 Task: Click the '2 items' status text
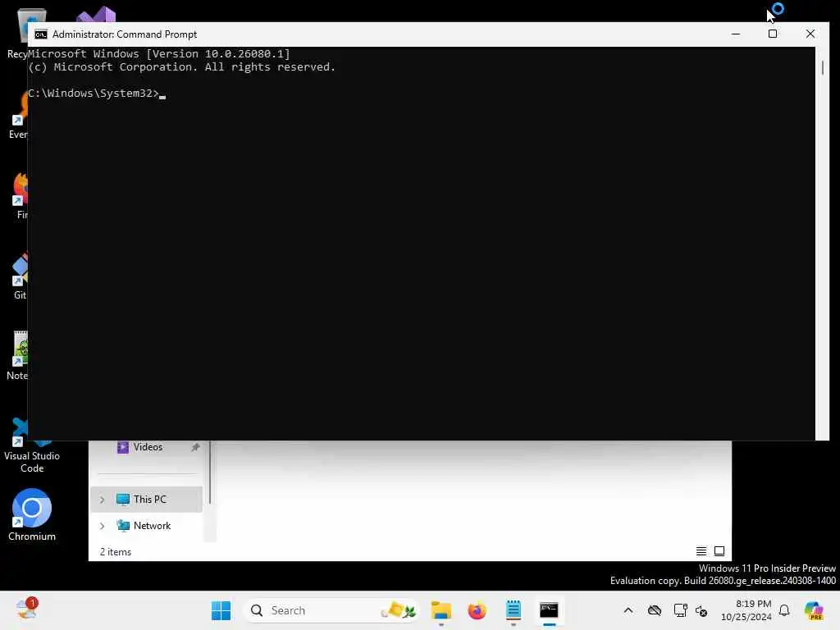[115, 552]
